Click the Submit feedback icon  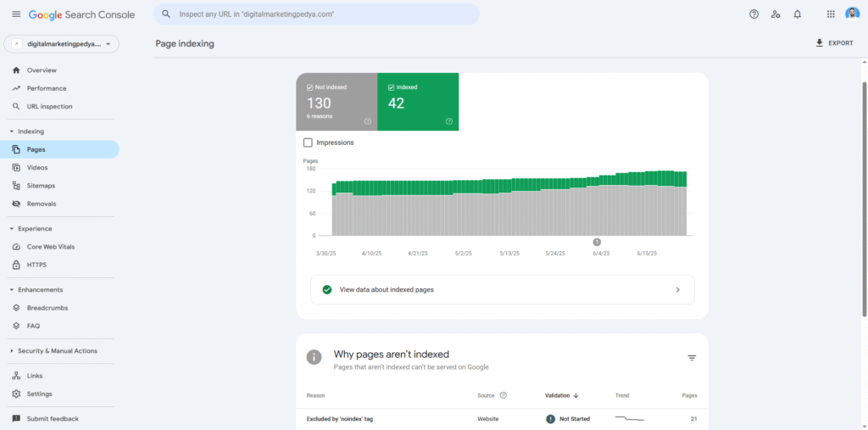pyautogui.click(x=16, y=419)
